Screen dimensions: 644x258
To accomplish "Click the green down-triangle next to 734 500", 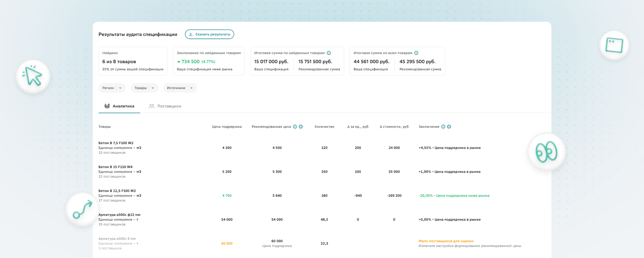I will 179,62.
